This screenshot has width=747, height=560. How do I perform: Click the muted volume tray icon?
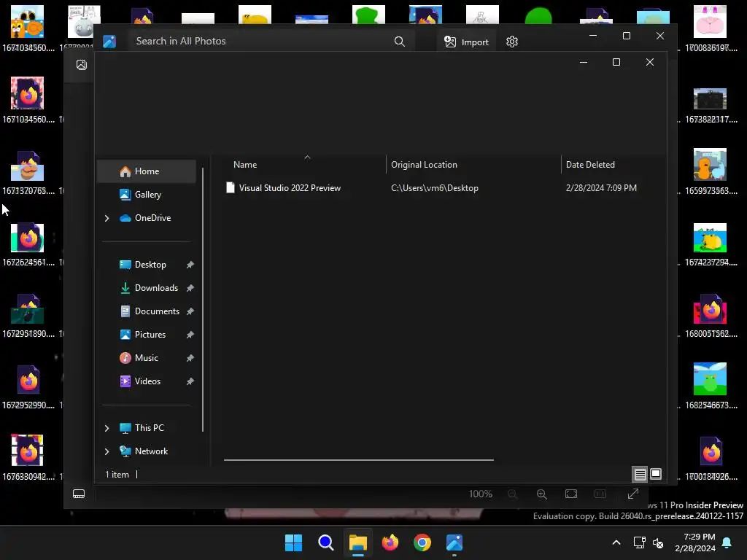pyautogui.click(x=659, y=542)
